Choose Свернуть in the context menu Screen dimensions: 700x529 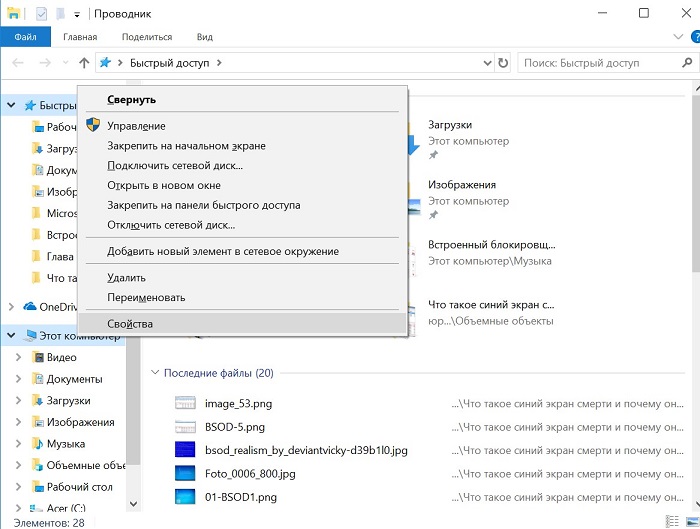tap(242, 100)
